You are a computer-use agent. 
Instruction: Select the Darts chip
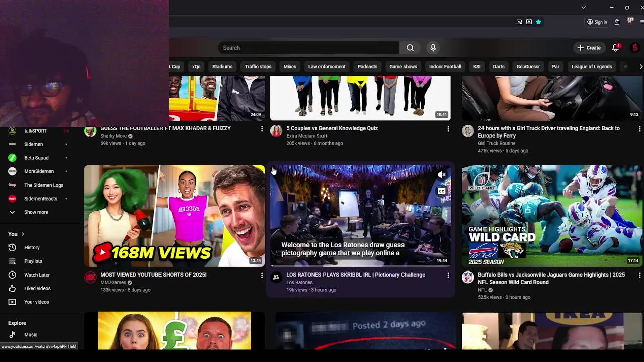(499, 66)
